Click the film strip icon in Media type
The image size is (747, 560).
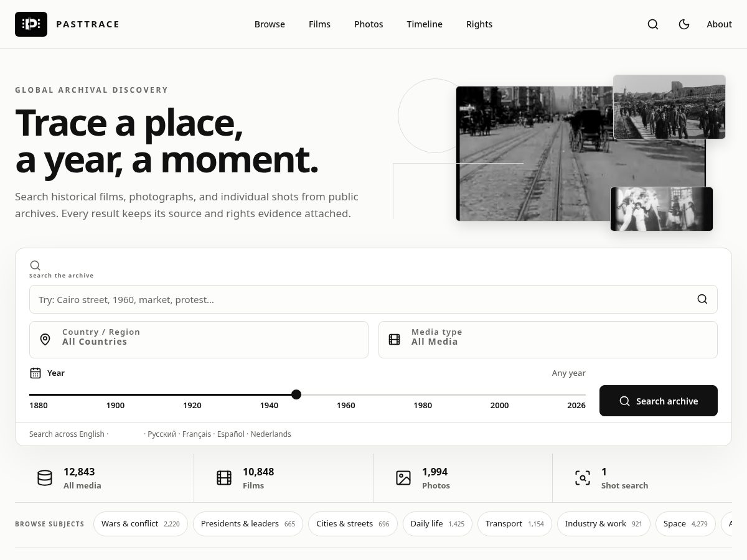395,340
